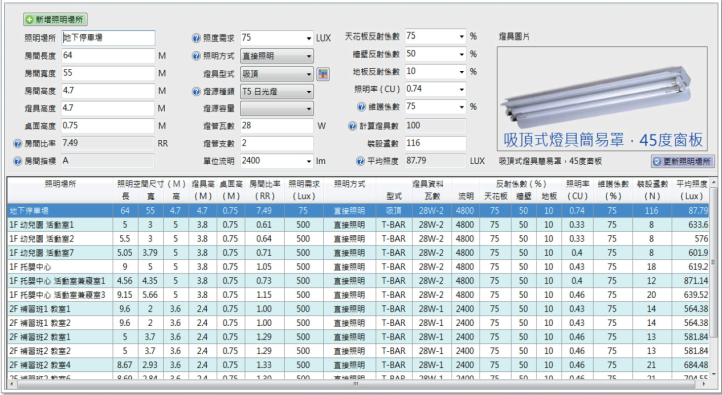The image size is (722, 395).
Task: Select the 地下停車場 table row
Action: coord(359,211)
